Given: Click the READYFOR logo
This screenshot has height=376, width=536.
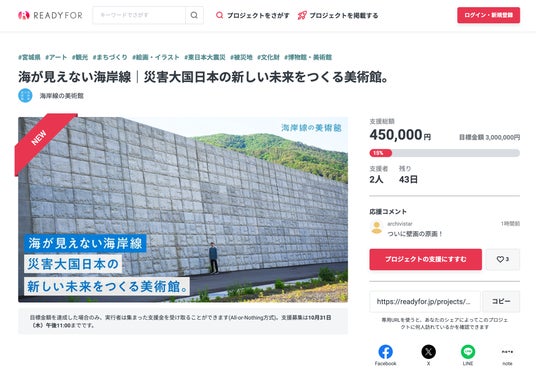Looking at the screenshot, I should point(50,15).
